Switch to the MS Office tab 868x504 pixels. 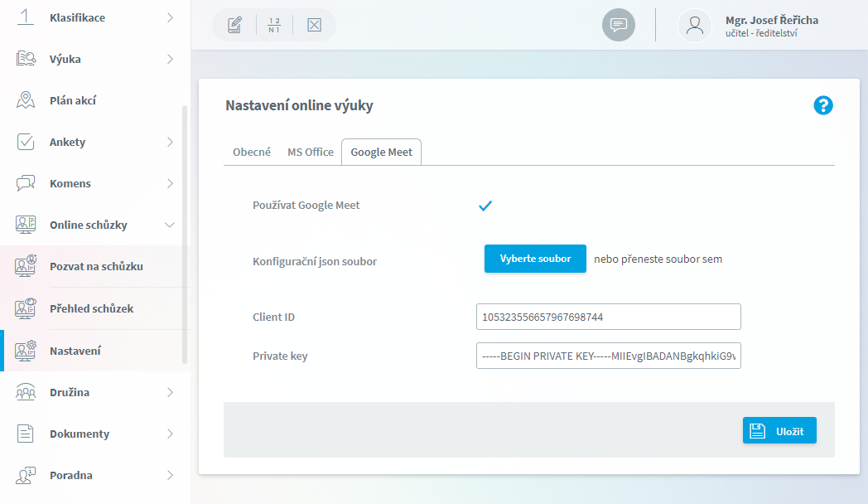click(x=311, y=152)
